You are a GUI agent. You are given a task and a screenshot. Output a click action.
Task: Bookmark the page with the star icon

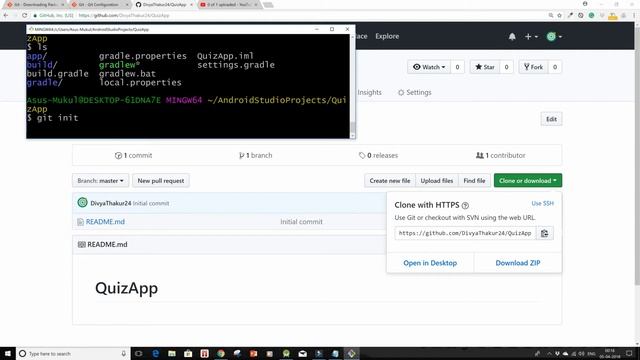560,16
